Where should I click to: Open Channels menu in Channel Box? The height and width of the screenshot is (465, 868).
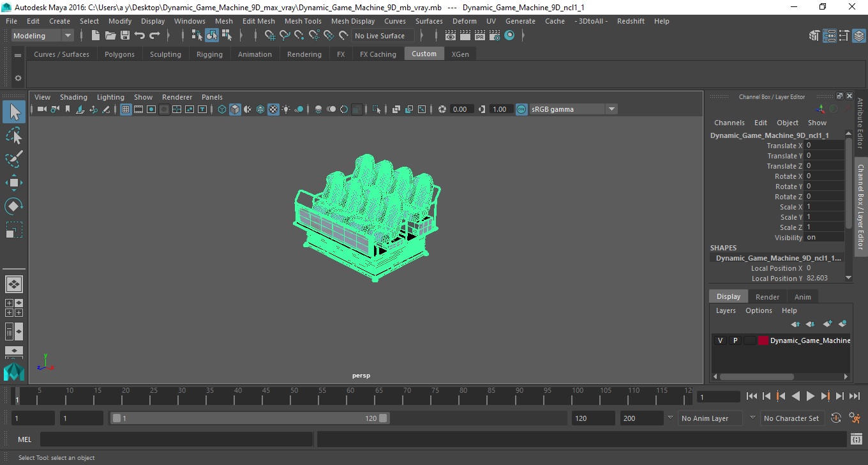click(730, 123)
